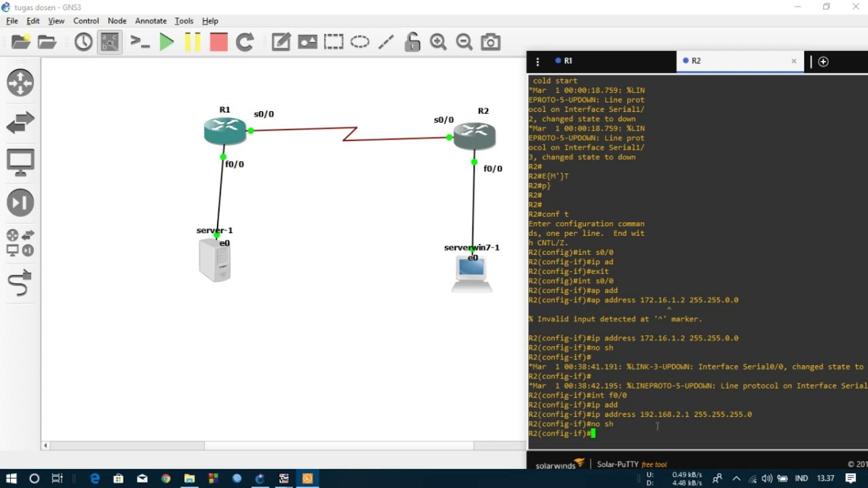Open the Tools menu
Image resolution: width=868 pixels, height=488 pixels.
point(184,21)
